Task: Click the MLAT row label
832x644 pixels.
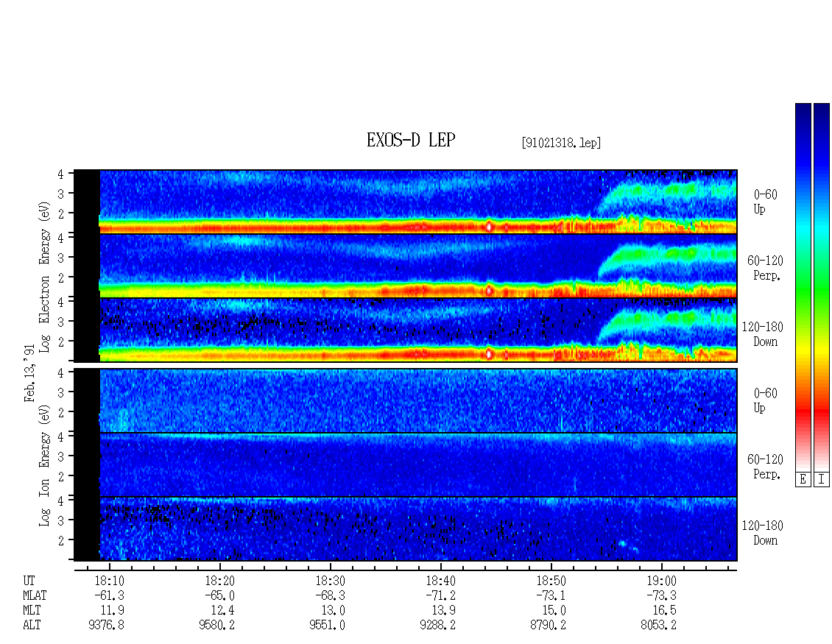Action: (x=35, y=595)
